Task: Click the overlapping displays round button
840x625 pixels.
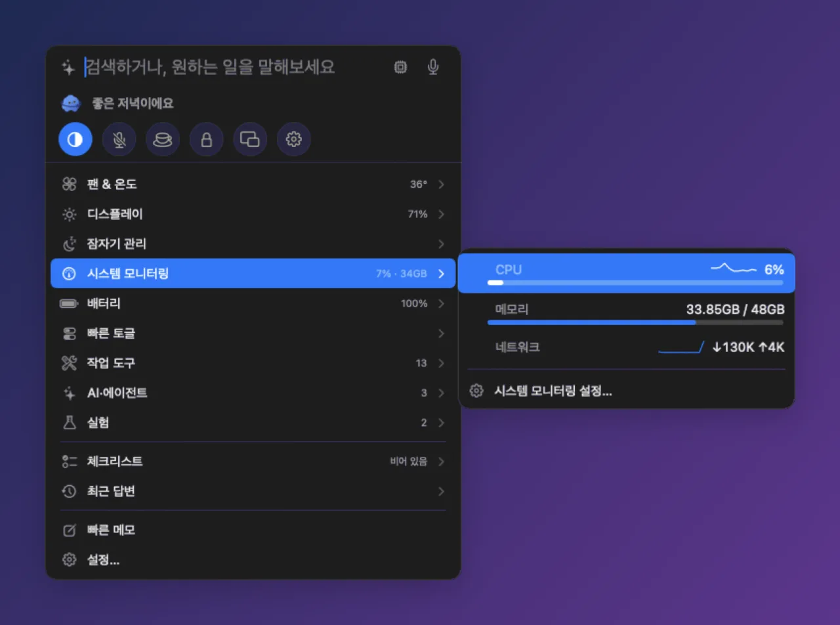Action: (x=250, y=139)
